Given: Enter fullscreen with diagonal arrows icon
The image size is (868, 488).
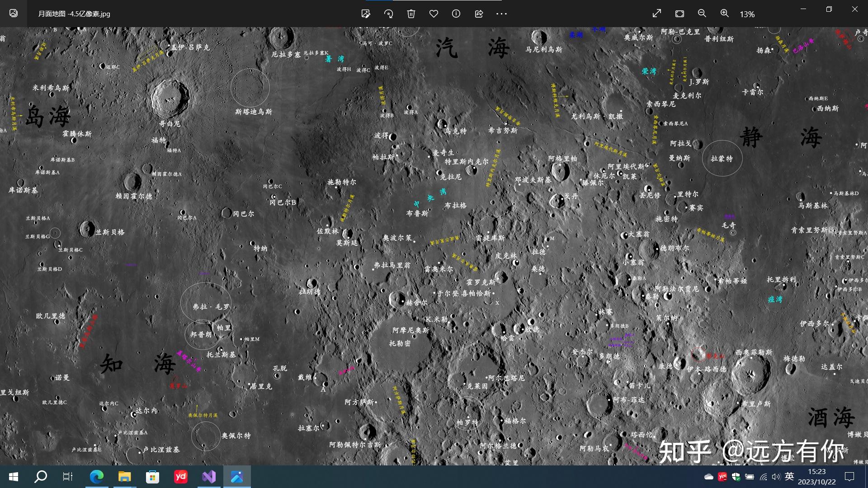Looking at the screenshot, I should tap(657, 14).
